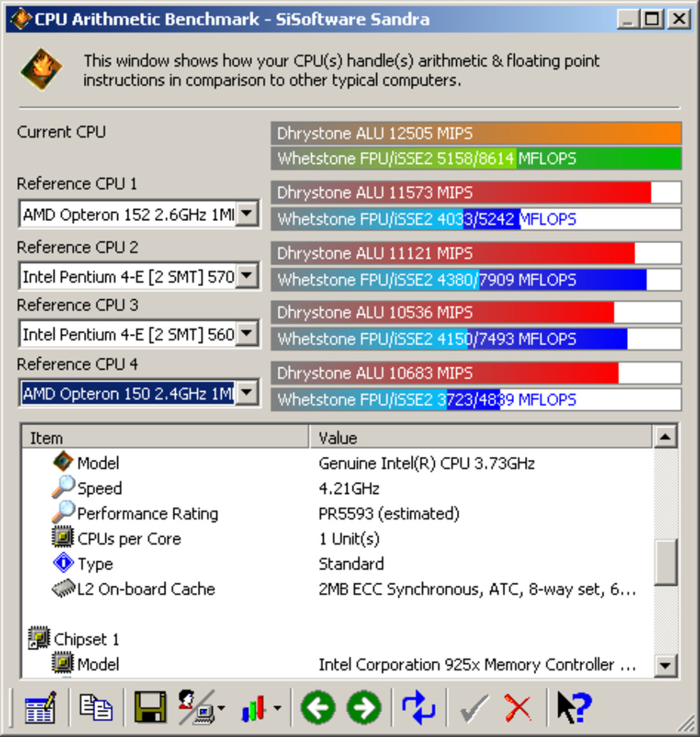Click the Item column header
The height and width of the screenshot is (737, 700).
(166, 437)
